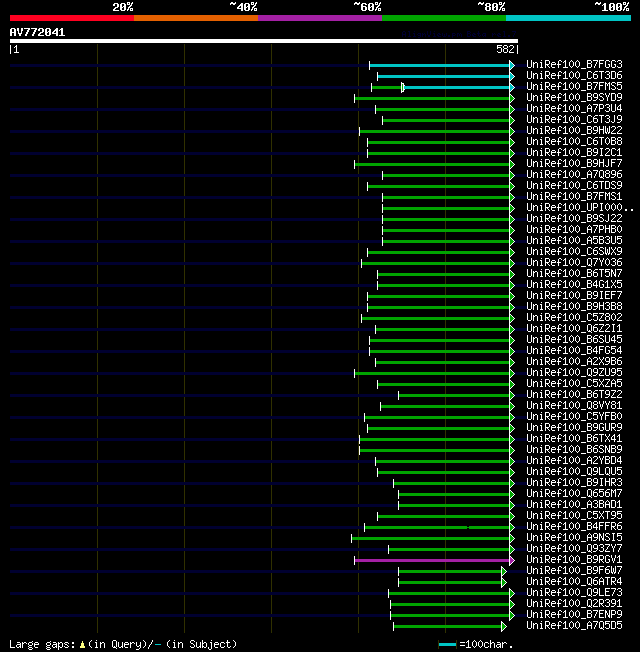The width and height of the screenshot is (640, 652).
Task: Click the UniRef100_A7Q896 label
Action: [x=574, y=175]
